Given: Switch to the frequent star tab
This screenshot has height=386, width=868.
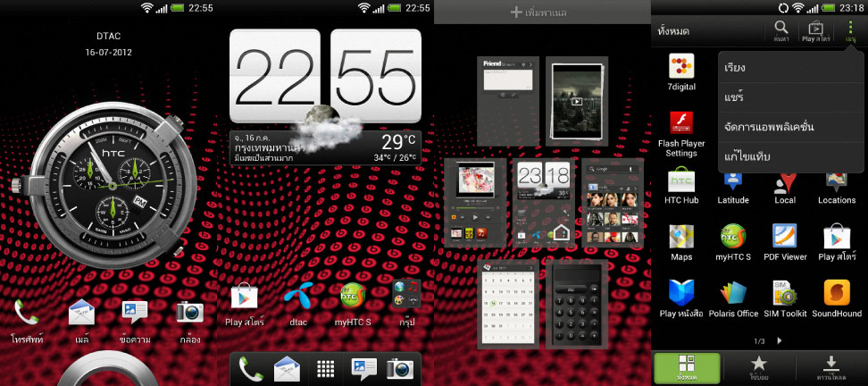Looking at the screenshot, I should [x=758, y=368].
